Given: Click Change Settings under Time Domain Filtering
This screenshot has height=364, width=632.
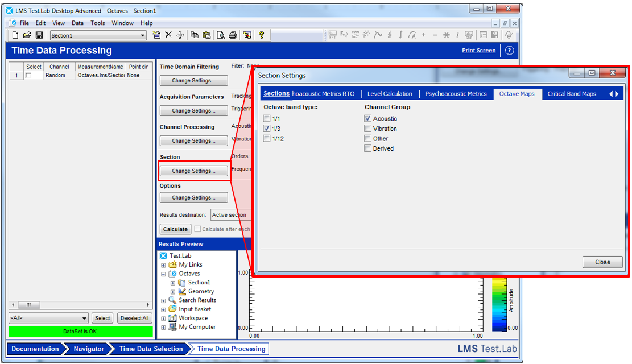Looking at the screenshot, I should coord(194,81).
